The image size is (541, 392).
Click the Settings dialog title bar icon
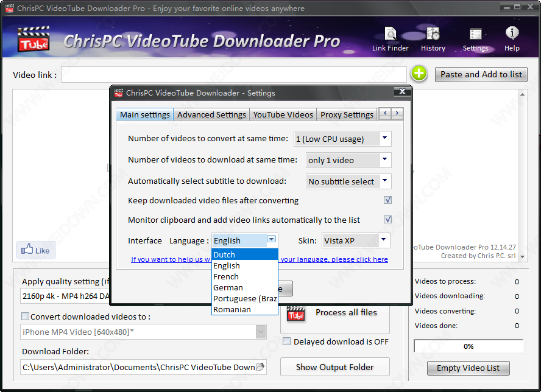(118, 93)
